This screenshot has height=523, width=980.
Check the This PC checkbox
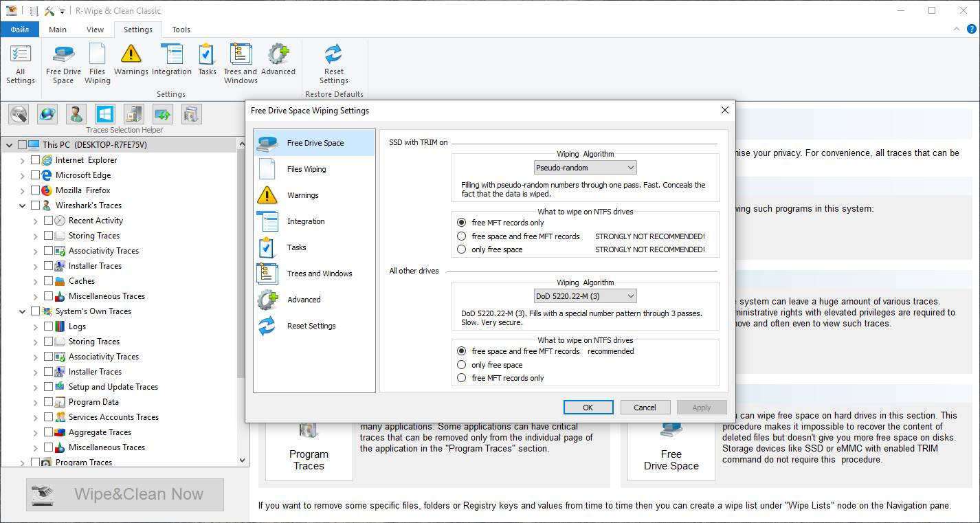point(22,145)
